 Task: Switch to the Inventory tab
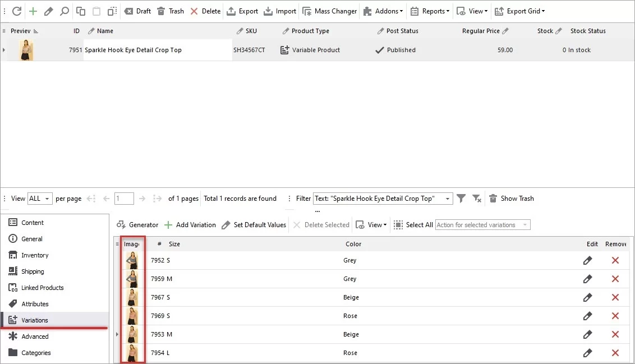[x=34, y=255]
